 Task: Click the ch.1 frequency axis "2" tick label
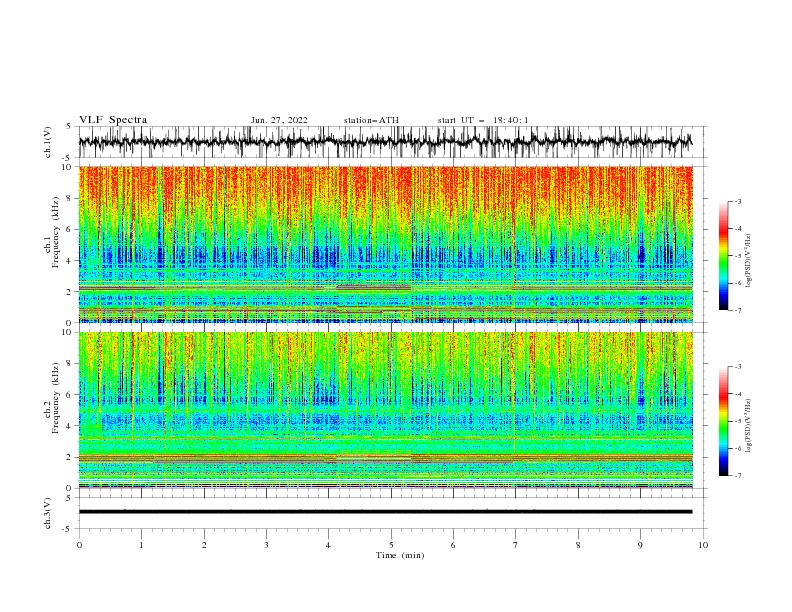tap(71, 292)
